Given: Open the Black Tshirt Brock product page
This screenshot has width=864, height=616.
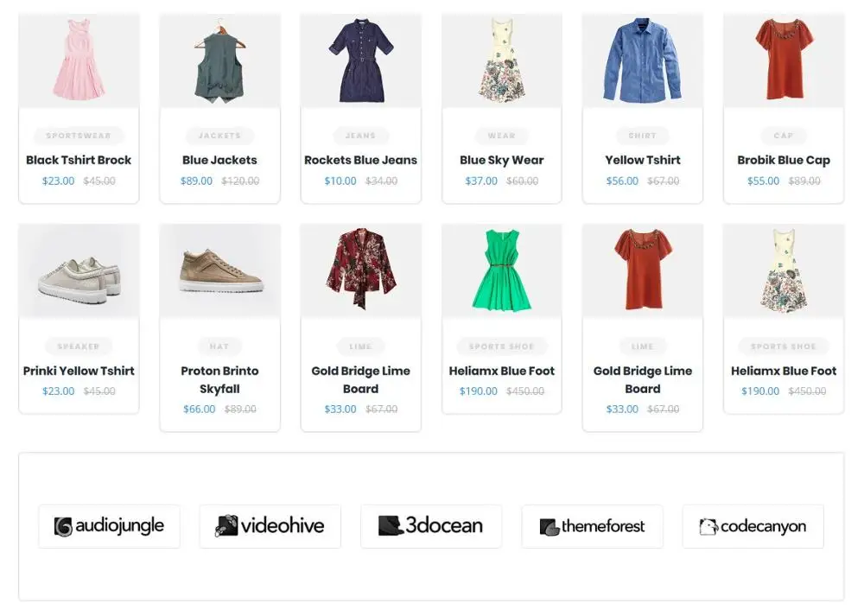Looking at the screenshot, I should pos(79,160).
